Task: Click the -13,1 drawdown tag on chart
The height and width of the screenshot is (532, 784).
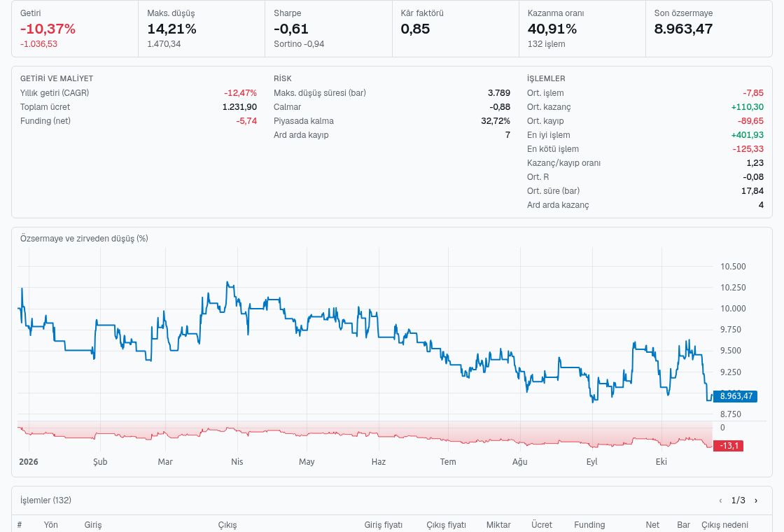Action: pos(729,445)
